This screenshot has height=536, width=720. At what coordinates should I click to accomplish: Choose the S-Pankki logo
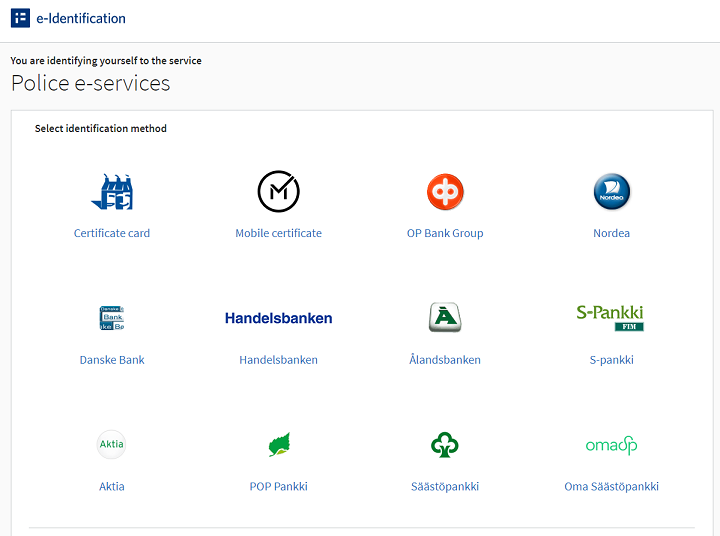point(610,318)
